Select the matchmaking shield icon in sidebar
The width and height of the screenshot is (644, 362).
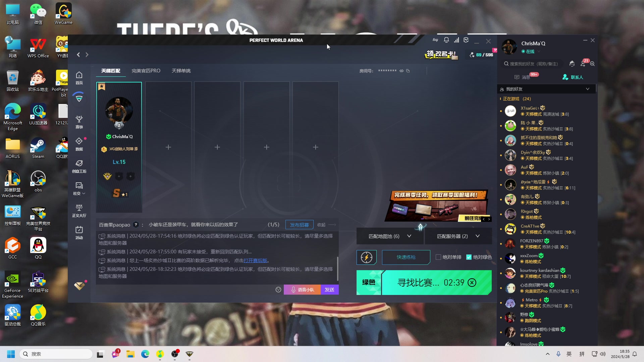pyautogui.click(x=79, y=98)
